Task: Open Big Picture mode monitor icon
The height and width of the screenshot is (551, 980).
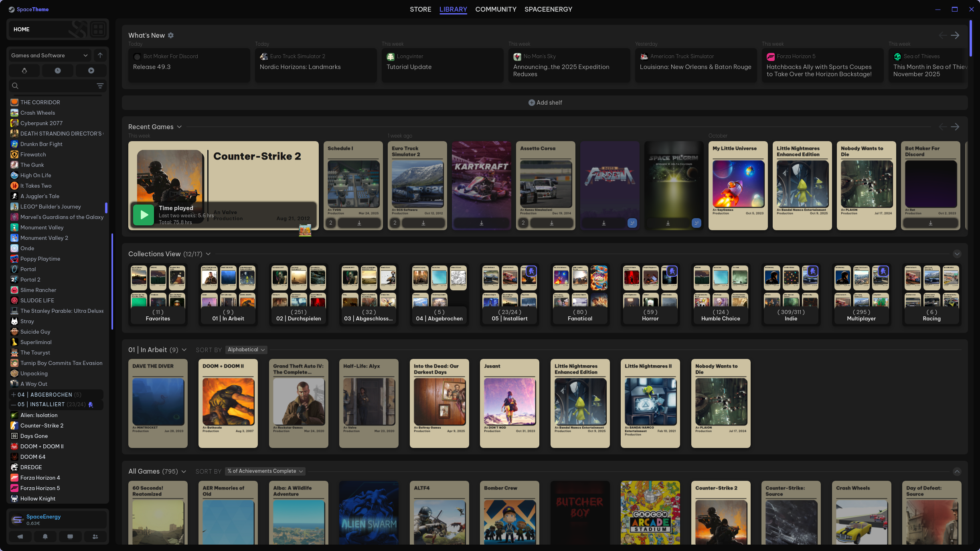Action: point(70,537)
